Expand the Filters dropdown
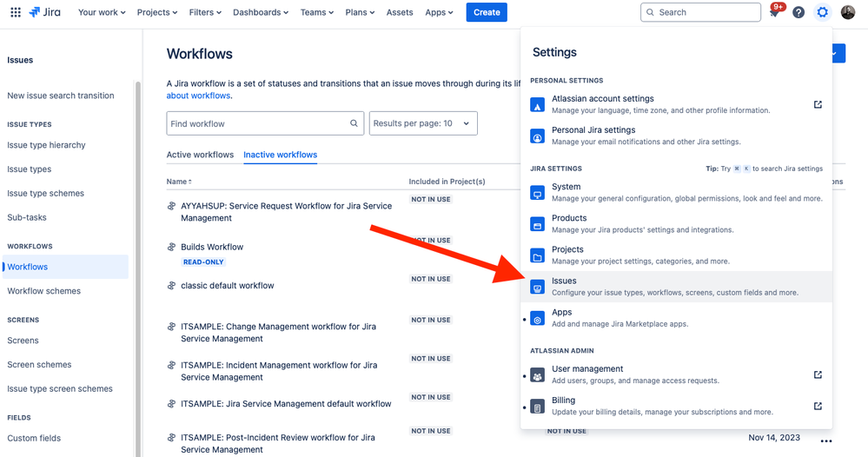This screenshot has width=868, height=457. [205, 12]
